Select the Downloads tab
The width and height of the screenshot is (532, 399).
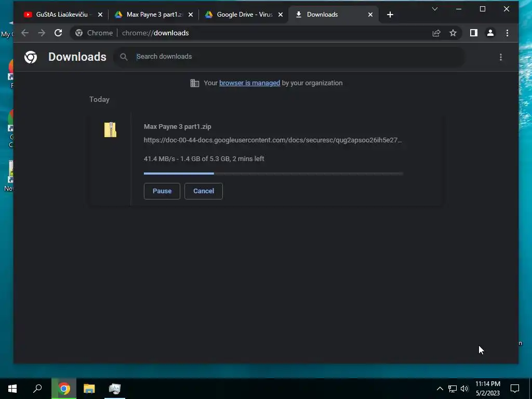[333, 15]
